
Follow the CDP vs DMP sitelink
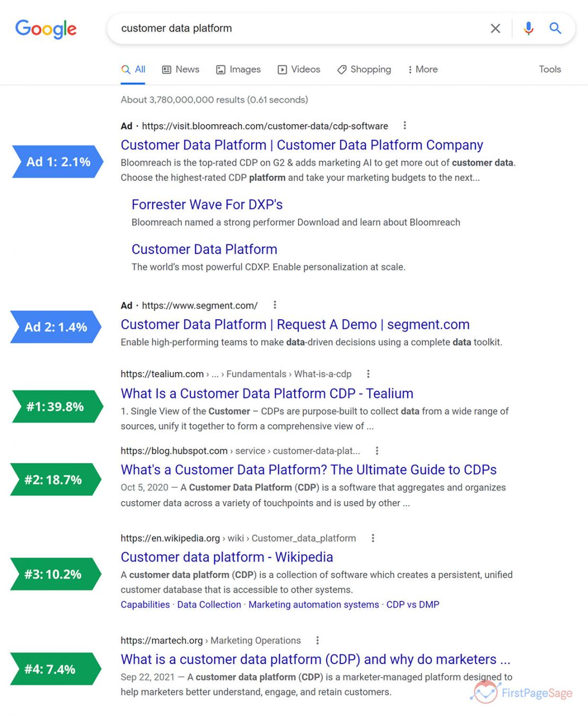click(413, 605)
